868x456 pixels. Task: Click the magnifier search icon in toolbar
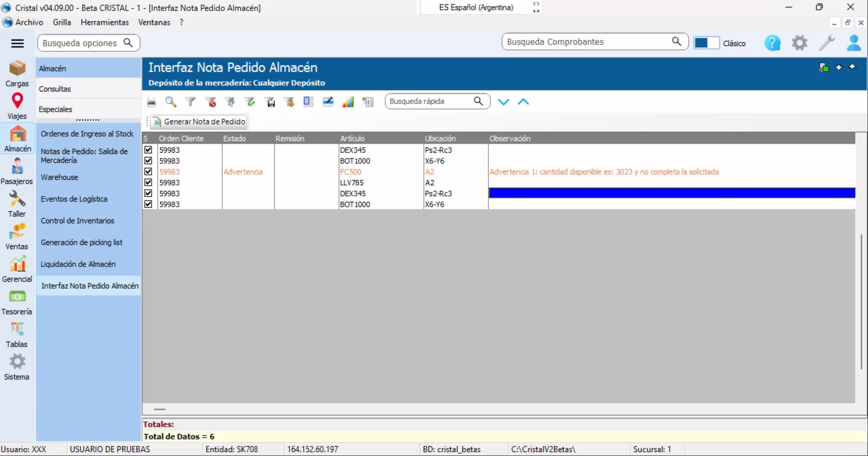click(171, 102)
